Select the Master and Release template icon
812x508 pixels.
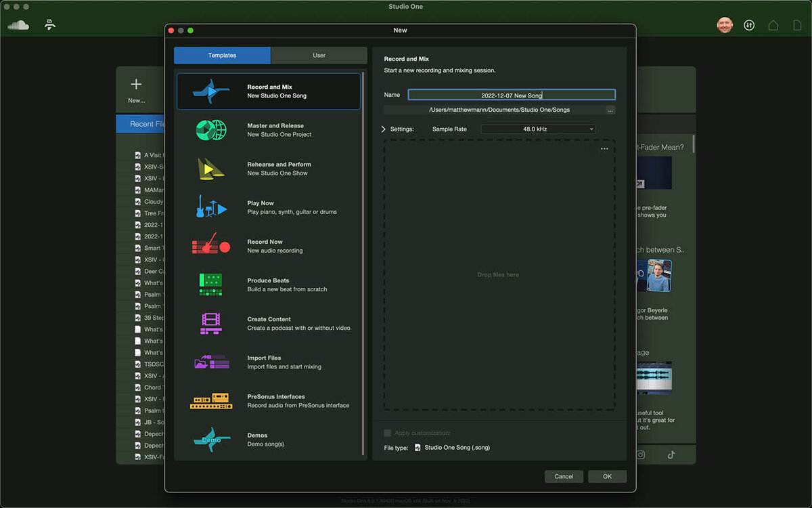210,130
